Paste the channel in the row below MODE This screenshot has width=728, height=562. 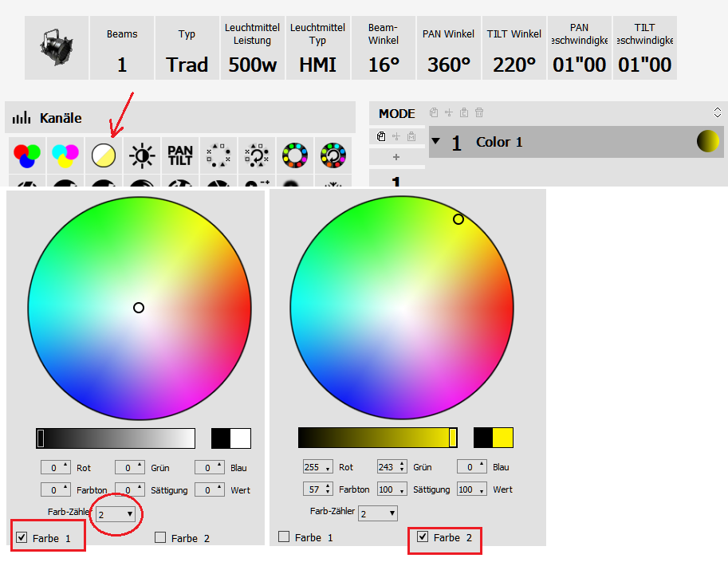[x=411, y=136]
